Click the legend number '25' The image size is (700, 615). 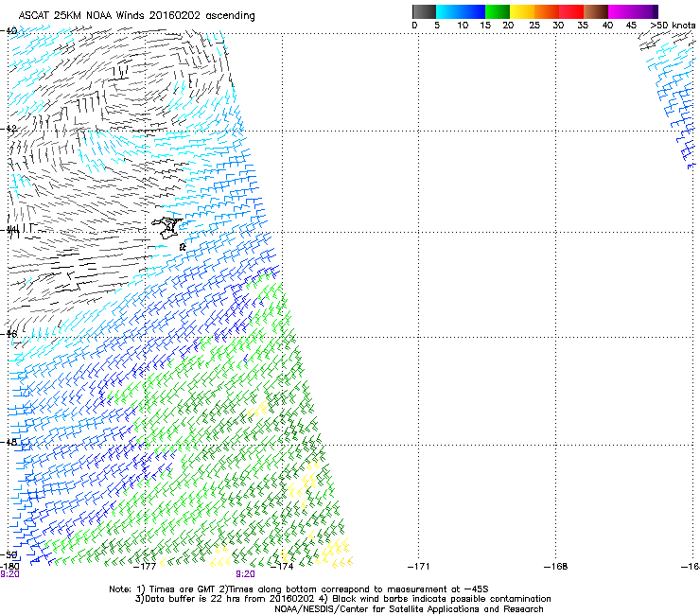click(x=534, y=25)
